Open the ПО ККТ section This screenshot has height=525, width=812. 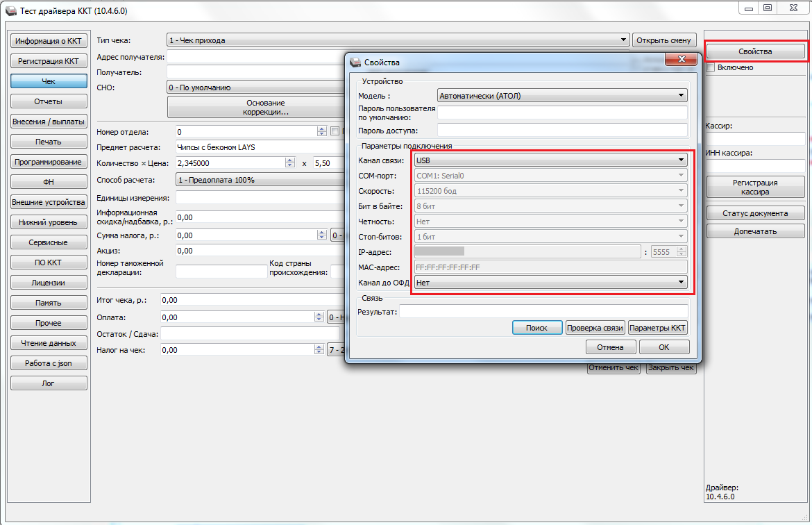49,262
